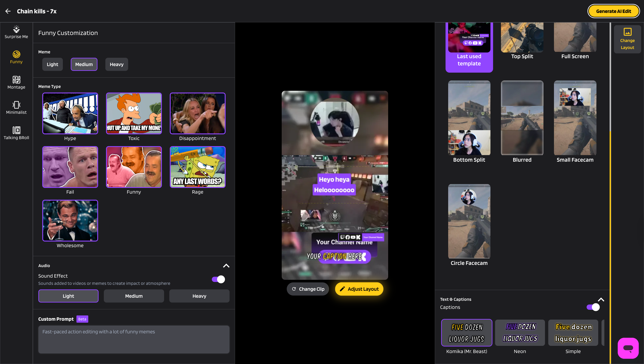644x364 pixels.
Task: Select the Surprise Me style icon
Action: tap(16, 29)
